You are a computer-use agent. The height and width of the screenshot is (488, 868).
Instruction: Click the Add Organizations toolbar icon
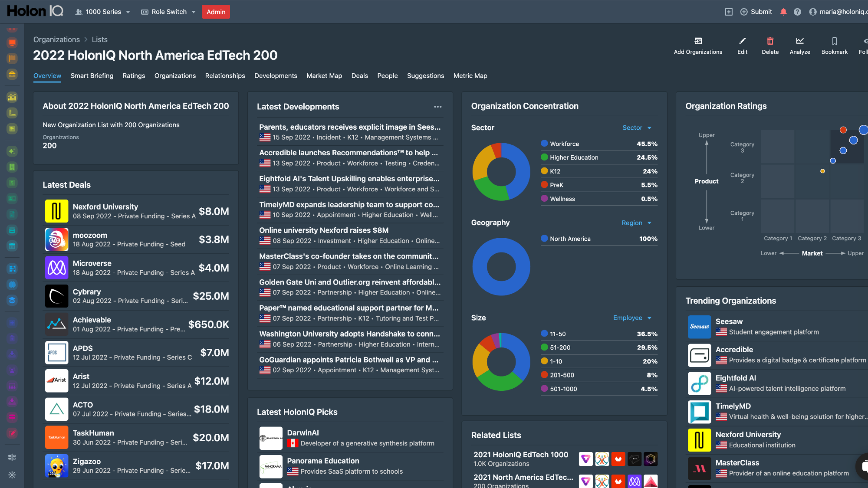coord(698,41)
